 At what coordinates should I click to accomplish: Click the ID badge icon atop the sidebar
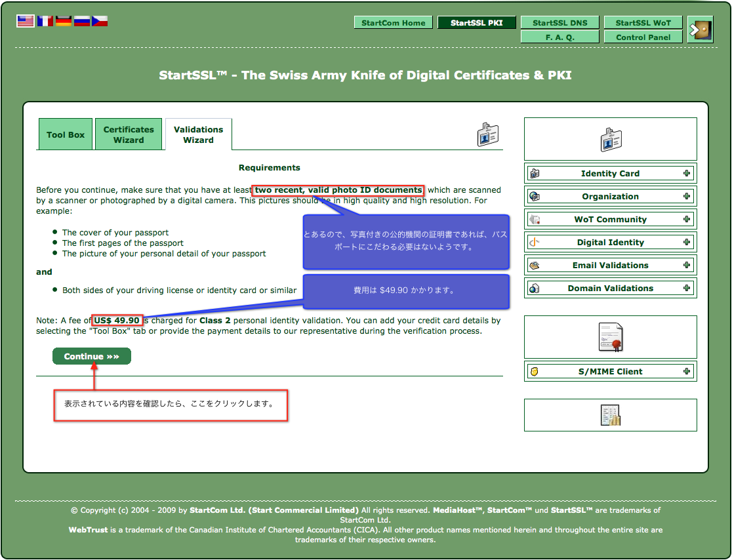611,139
